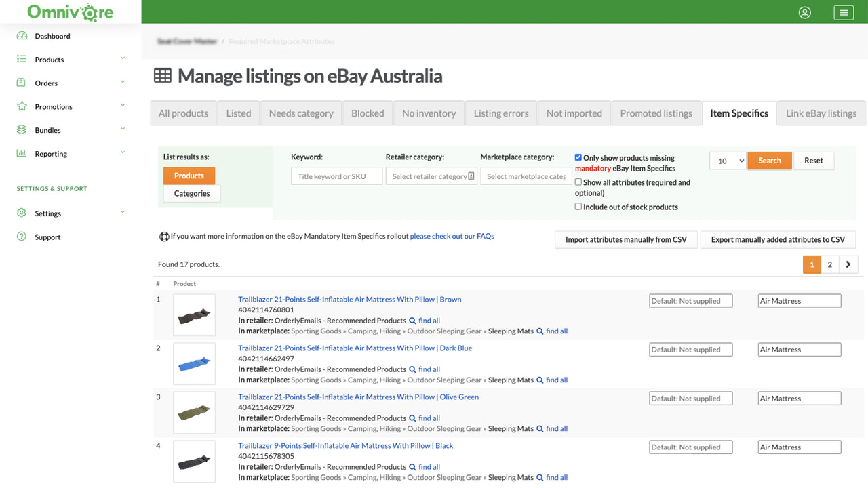Uncheck only show products missing mandatory Item Specifics
The width and height of the screenshot is (868, 488).
pos(578,157)
